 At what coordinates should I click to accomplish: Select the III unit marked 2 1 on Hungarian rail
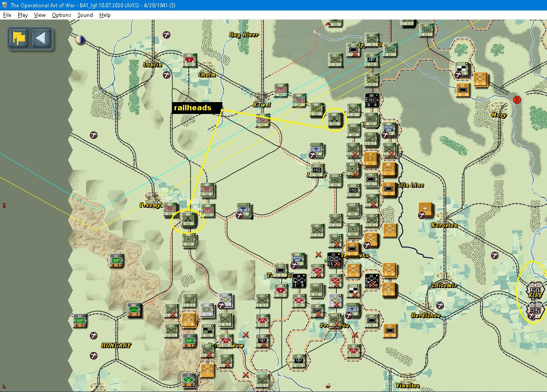[134, 310]
